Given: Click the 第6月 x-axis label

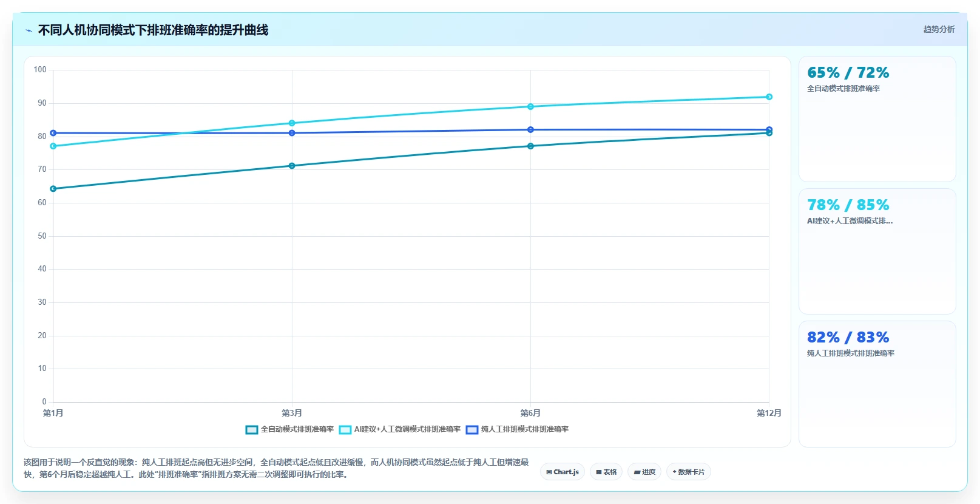Looking at the screenshot, I should pyautogui.click(x=530, y=413).
